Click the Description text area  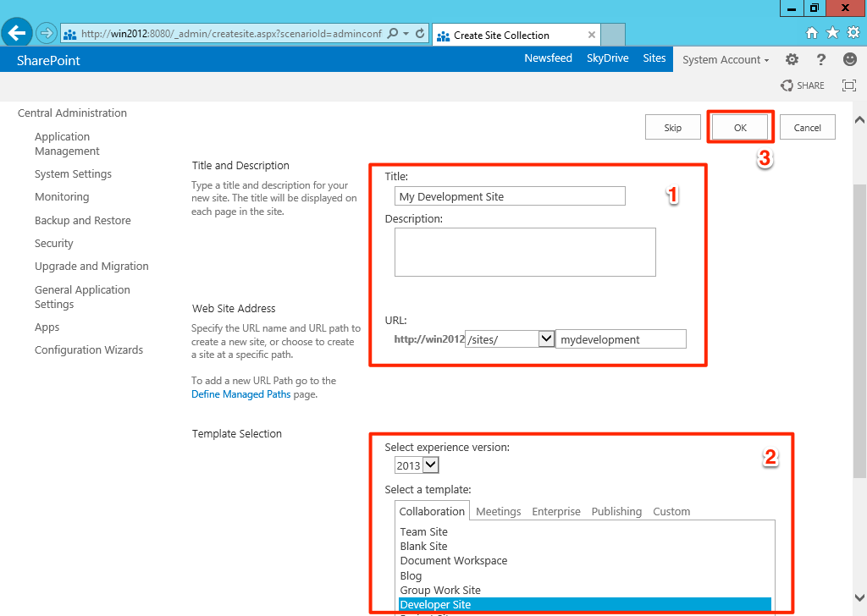click(525, 252)
